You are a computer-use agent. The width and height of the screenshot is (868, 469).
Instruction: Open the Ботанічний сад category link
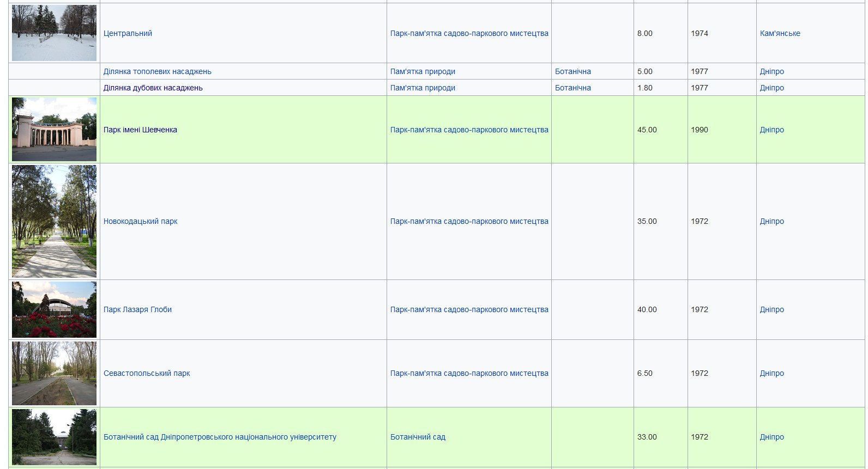pos(418,437)
